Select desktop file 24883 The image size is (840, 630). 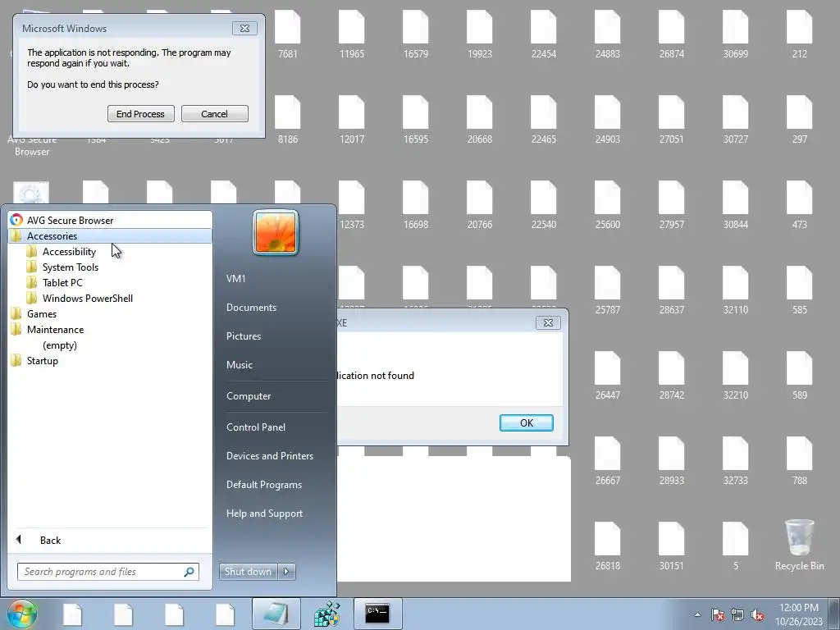click(x=608, y=34)
